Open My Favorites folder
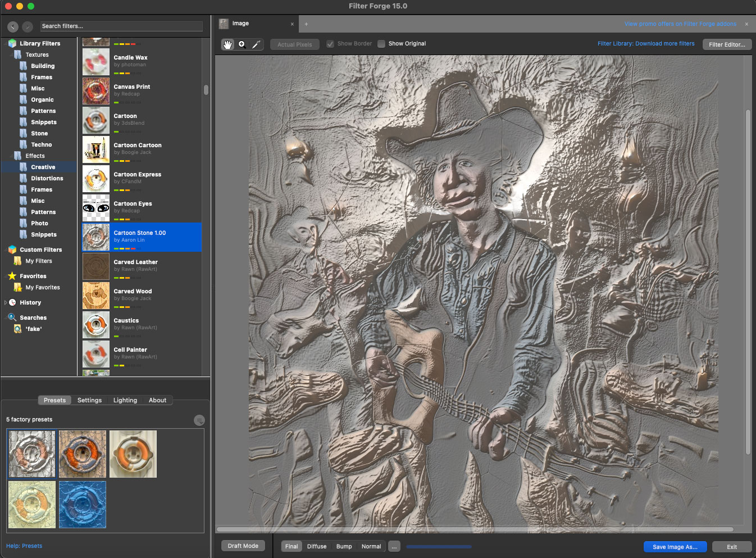 [x=42, y=288]
